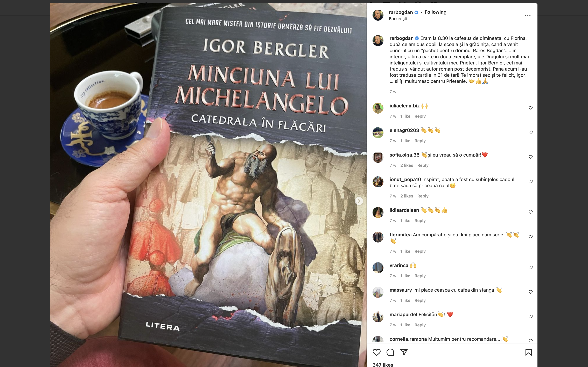View 2 likes on ionut_popa10's comment
Screen dimensions: 588x367
[x=407, y=196]
